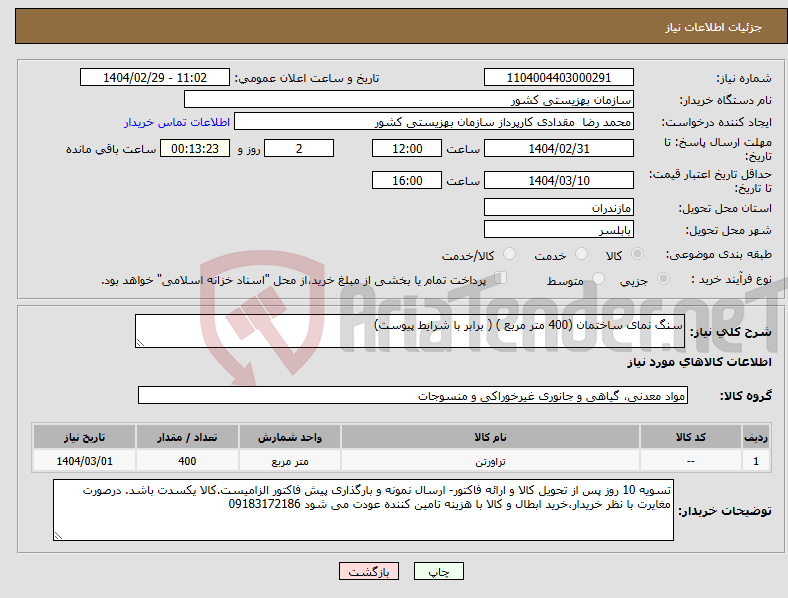Select the کالا/خدمت radio button
This screenshot has height=598, width=788.
click(x=510, y=254)
